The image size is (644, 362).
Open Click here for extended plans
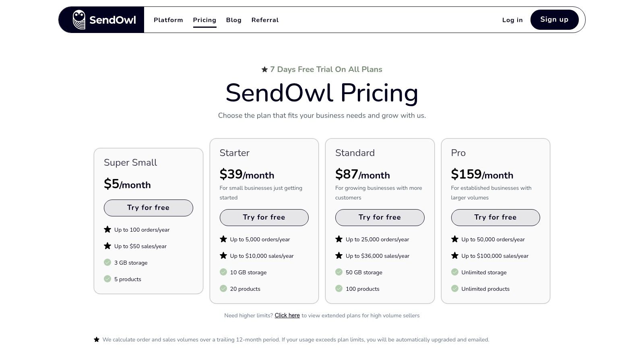click(287, 315)
